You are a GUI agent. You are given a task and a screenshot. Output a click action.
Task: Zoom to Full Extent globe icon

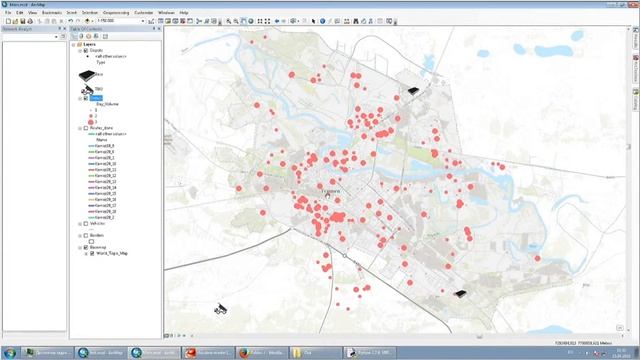[251, 21]
